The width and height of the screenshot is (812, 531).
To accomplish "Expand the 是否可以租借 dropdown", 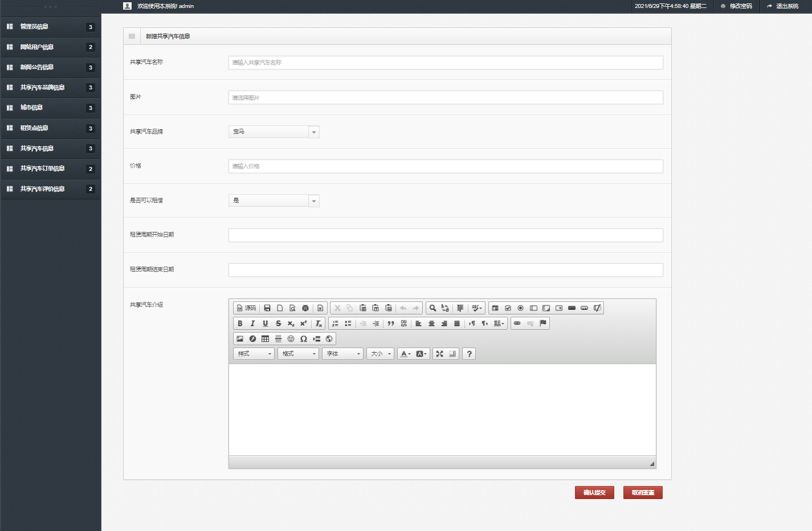I will (x=274, y=201).
